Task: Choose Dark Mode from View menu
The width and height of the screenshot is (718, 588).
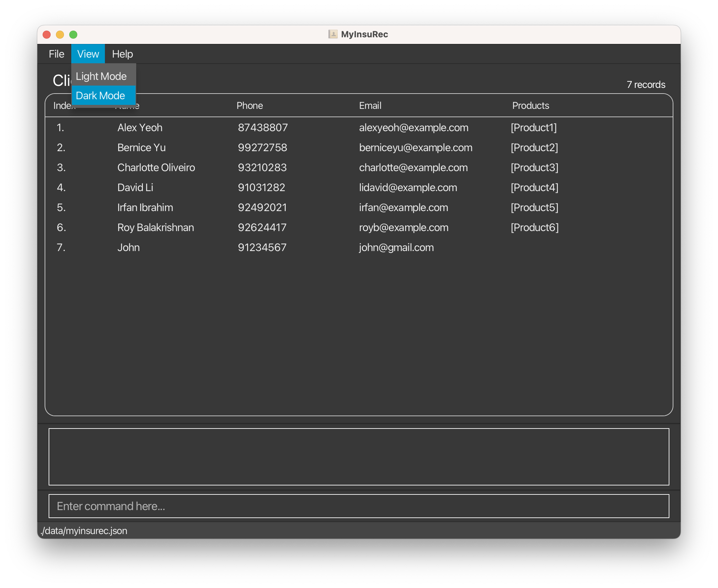Action: click(103, 96)
